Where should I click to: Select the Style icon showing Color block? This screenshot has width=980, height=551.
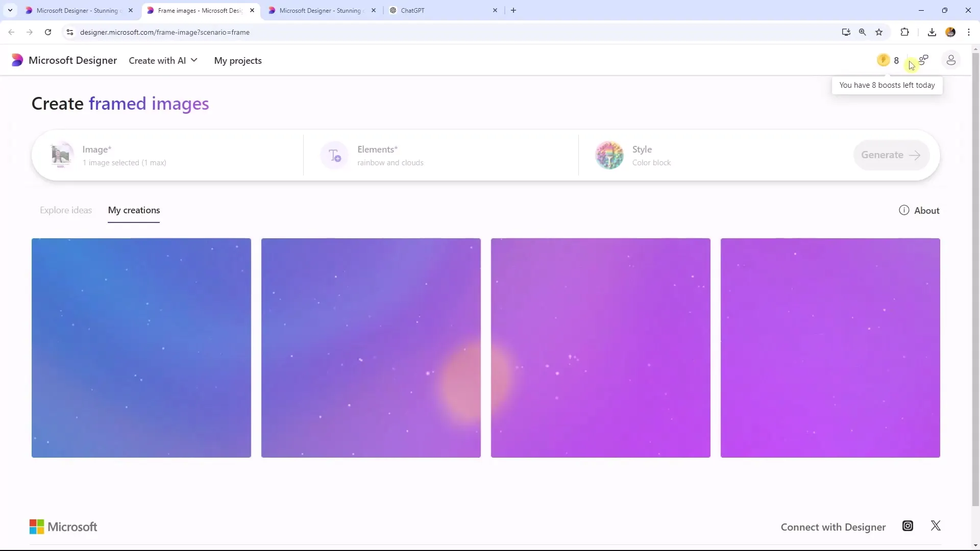pyautogui.click(x=609, y=155)
